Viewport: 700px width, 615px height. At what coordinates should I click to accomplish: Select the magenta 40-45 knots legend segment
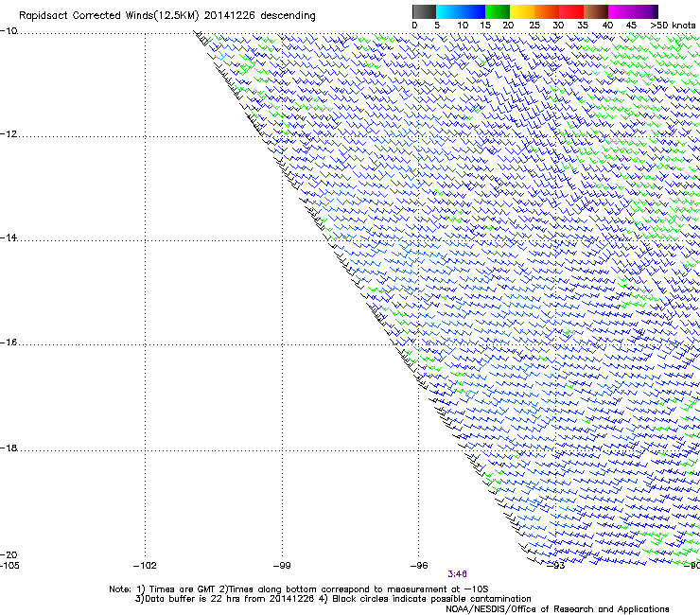tap(621, 11)
